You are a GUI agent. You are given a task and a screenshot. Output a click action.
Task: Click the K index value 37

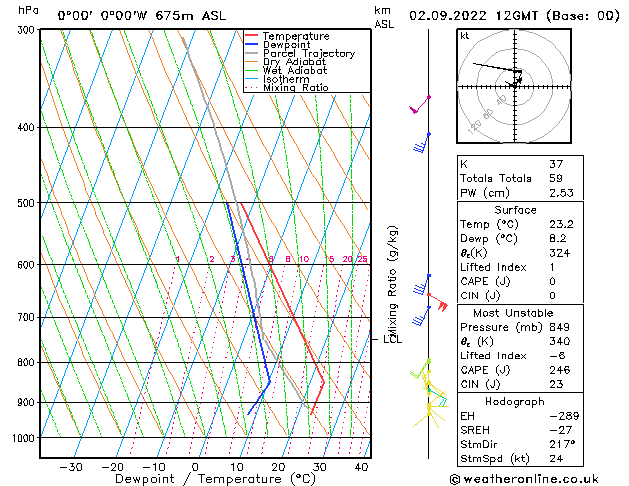[x=556, y=164]
